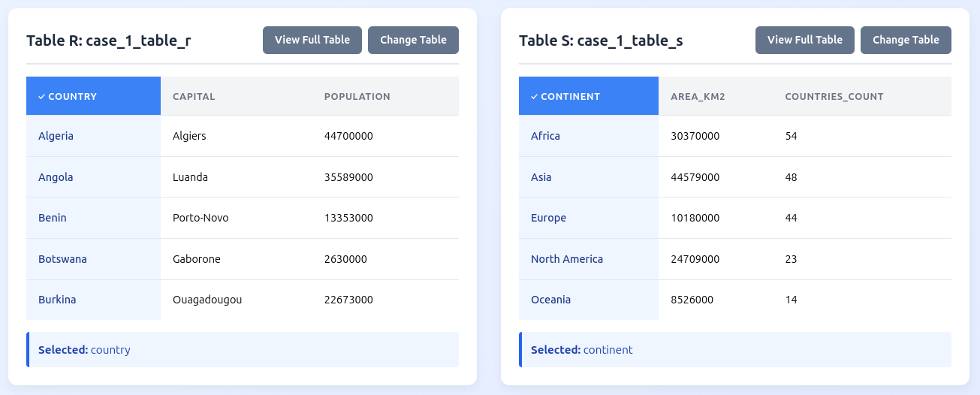Select the AREA_KM2 column header
This screenshot has width=980, height=395.
tap(698, 96)
